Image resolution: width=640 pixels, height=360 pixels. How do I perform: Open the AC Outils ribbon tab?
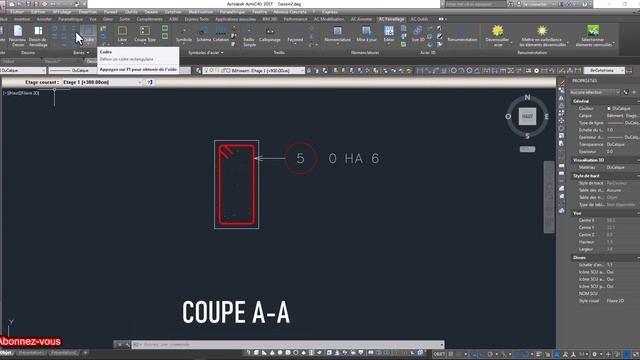pos(419,19)
